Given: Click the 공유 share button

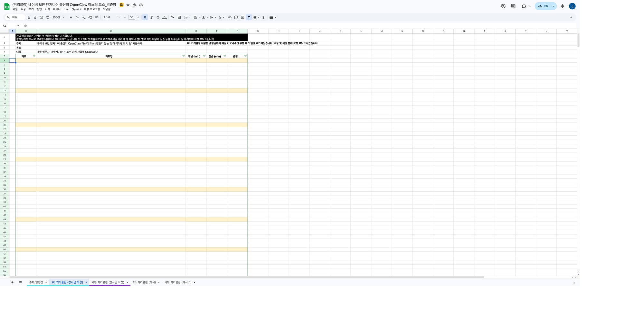Looking at the screenshot, I should click(543, 6).
